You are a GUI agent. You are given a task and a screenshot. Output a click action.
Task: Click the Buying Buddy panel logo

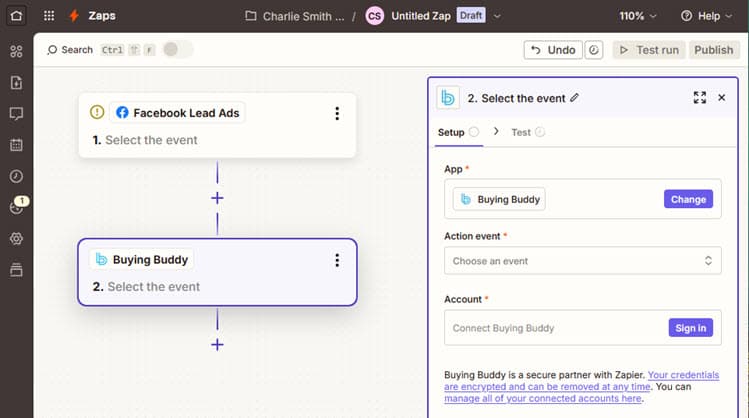[x=448, y=98]
